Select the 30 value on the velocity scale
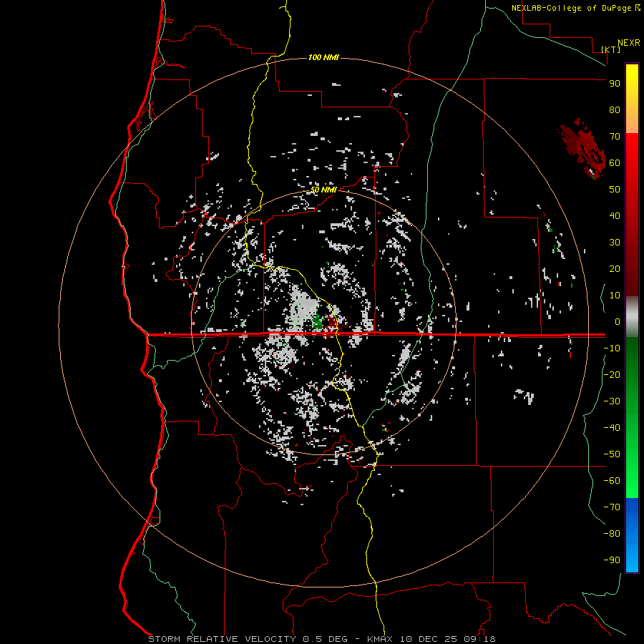This screenshot has width=644, height=644. coord(615,243)
